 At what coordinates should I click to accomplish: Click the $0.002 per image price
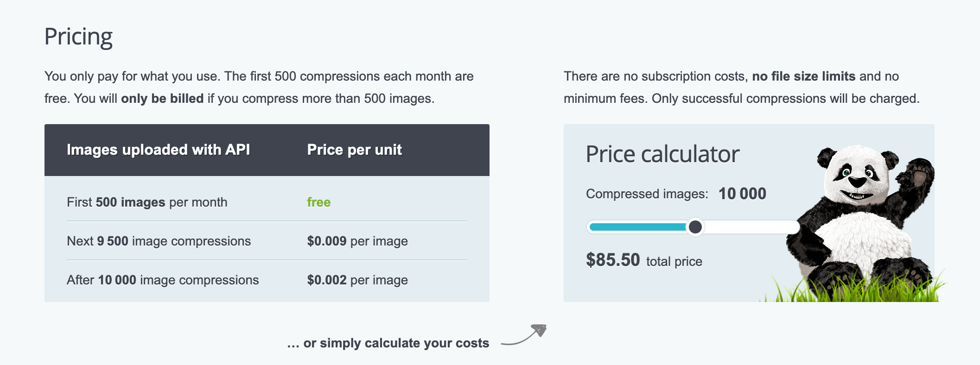pyautogui.click(x=357, y=280)
